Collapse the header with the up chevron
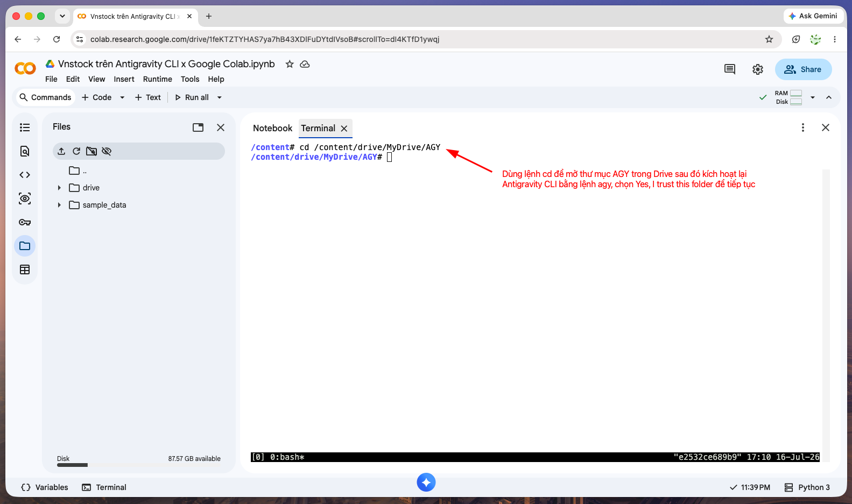The width and height of the screenshot is (852, 504). 829,97
